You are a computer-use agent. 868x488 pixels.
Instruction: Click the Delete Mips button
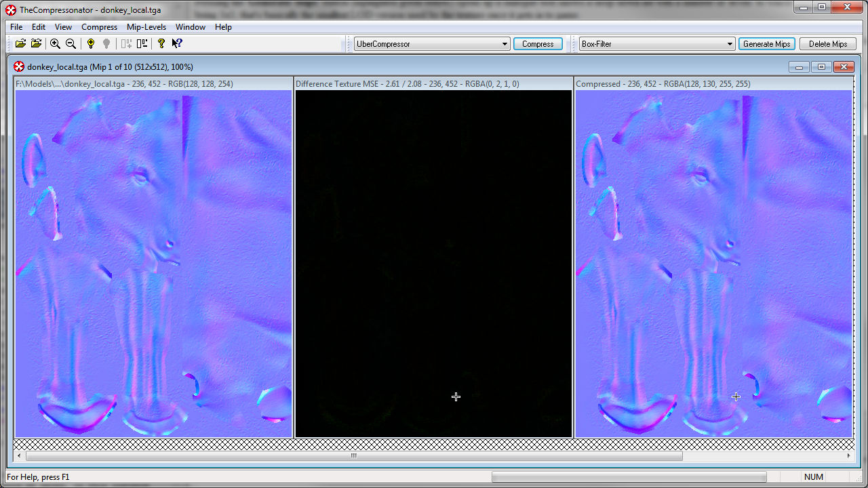tap(827, 44)
